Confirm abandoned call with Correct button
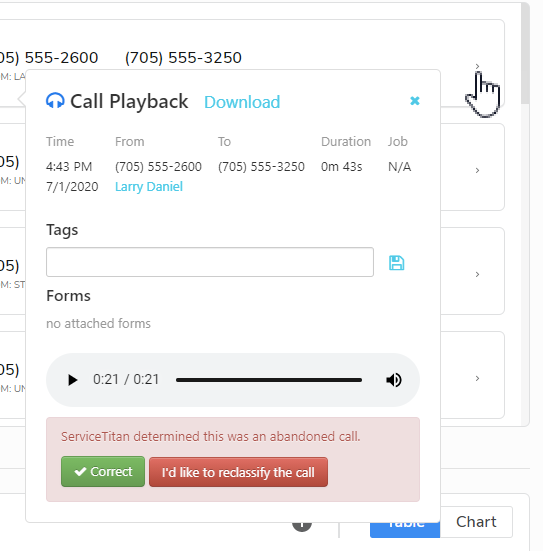 click(103, 472)
